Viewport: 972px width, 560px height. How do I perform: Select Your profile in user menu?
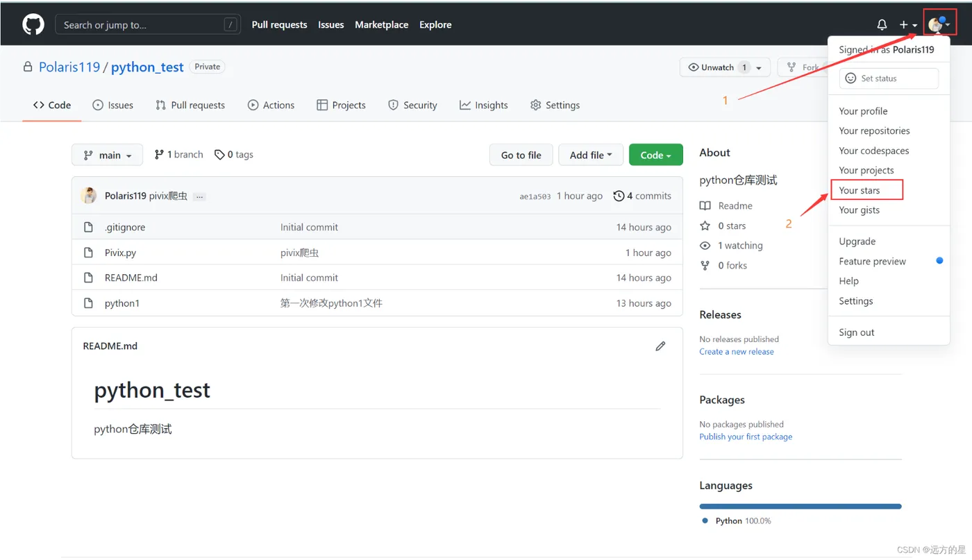[x=889, y=111]
